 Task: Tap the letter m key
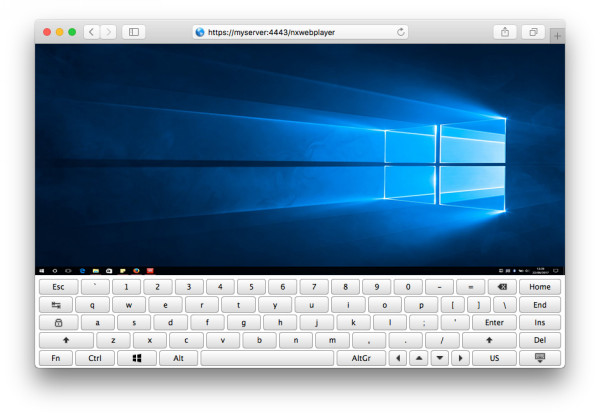[333, 340]
